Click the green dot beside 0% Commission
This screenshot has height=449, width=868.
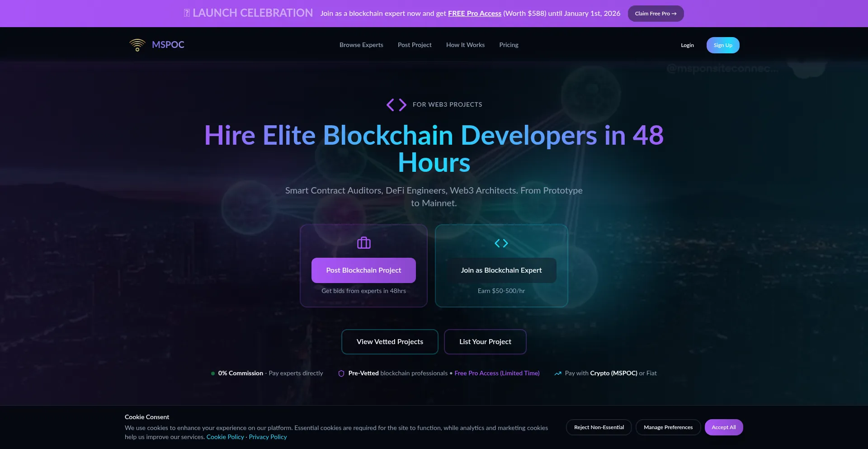click(213, 373)
